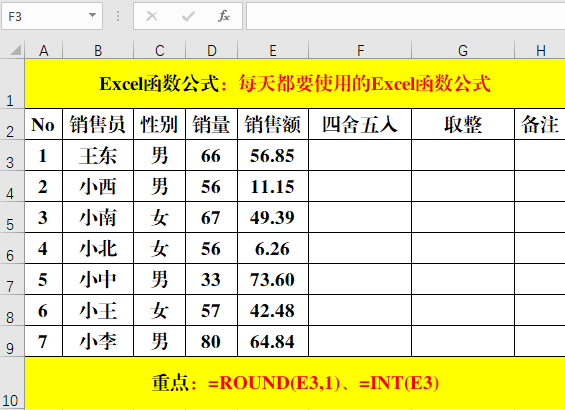This screenshot has height=410, width=565.
Task: Click the sales amount cell '56.85'
Action: pyautogui.click(x=273, y=155)
